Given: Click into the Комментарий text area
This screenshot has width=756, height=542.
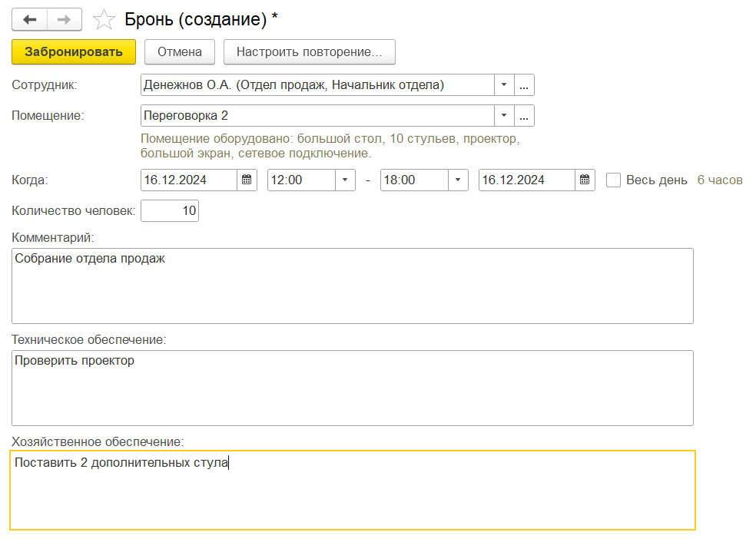Looking at the screenshot, I should [352, 286].
